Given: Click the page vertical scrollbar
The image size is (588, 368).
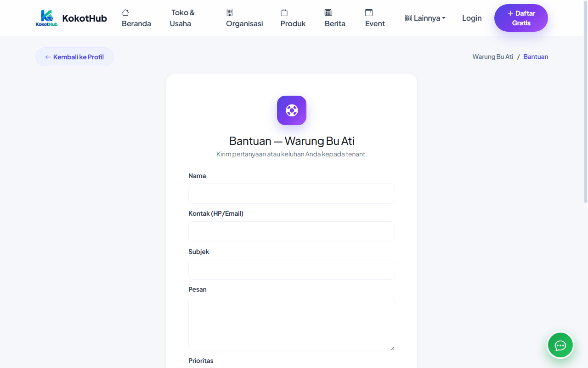Looking at the screenshot, I should pos(586,101).
